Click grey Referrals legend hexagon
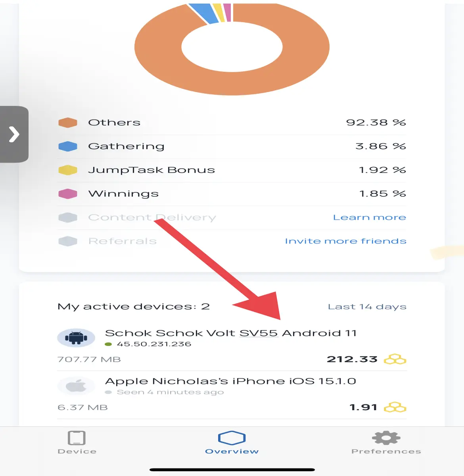 click(68, 241)
